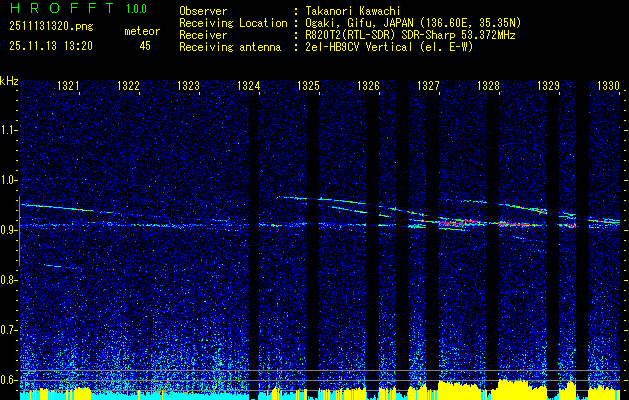
Task: Click the 1321 time marker
Action: [x=68, y=85]
